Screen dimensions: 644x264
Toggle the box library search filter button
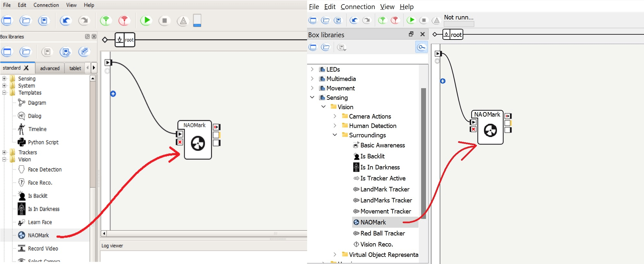(421, 47)
